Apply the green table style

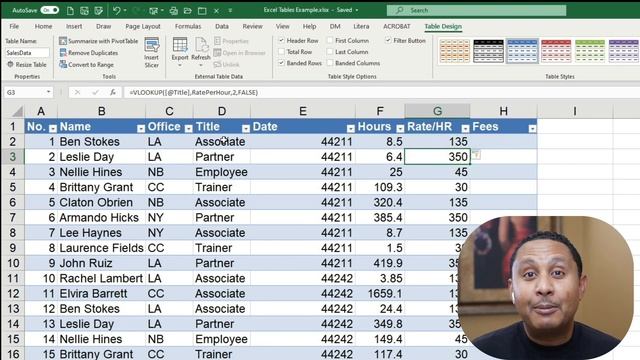[x=590, y=51]
